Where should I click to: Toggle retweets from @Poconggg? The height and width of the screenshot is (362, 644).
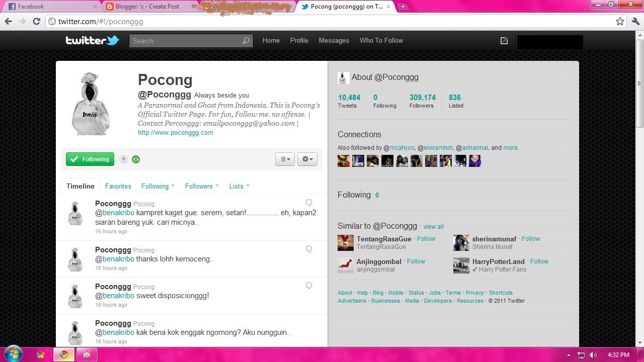pos(136,159)
